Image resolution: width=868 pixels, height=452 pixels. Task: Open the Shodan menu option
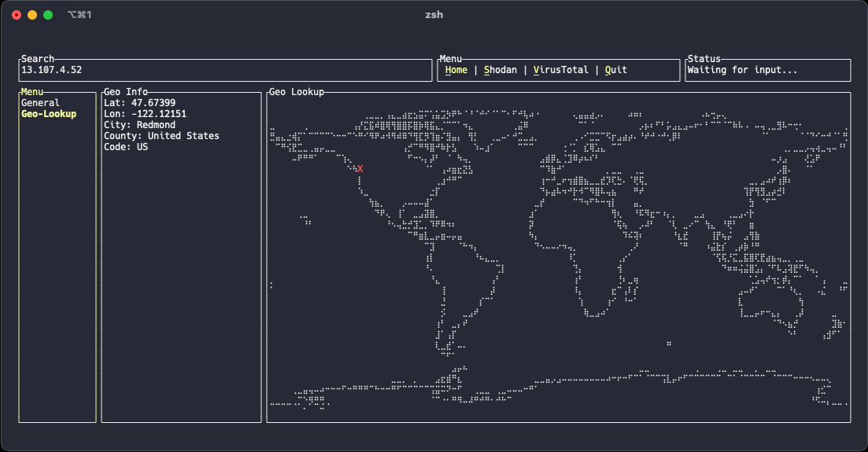pos(500,70)
